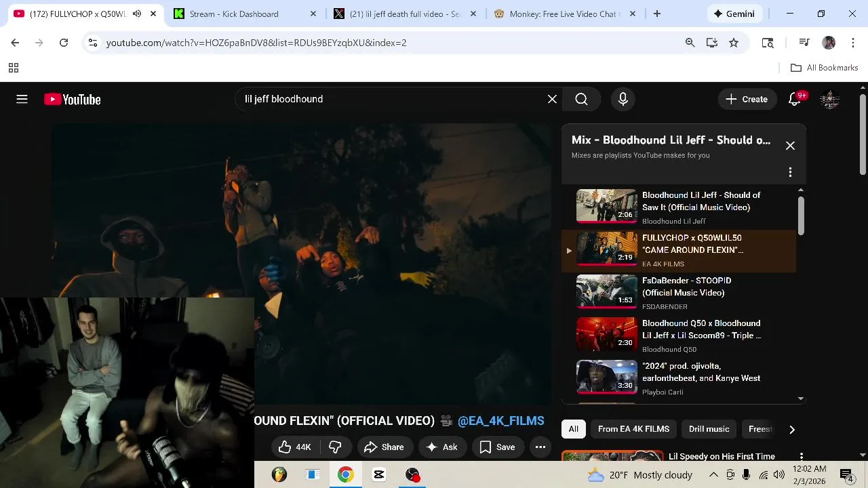The image size is (868, 488).
Task: Show more filter chips with arrow
Action: [x=791, y=429]
